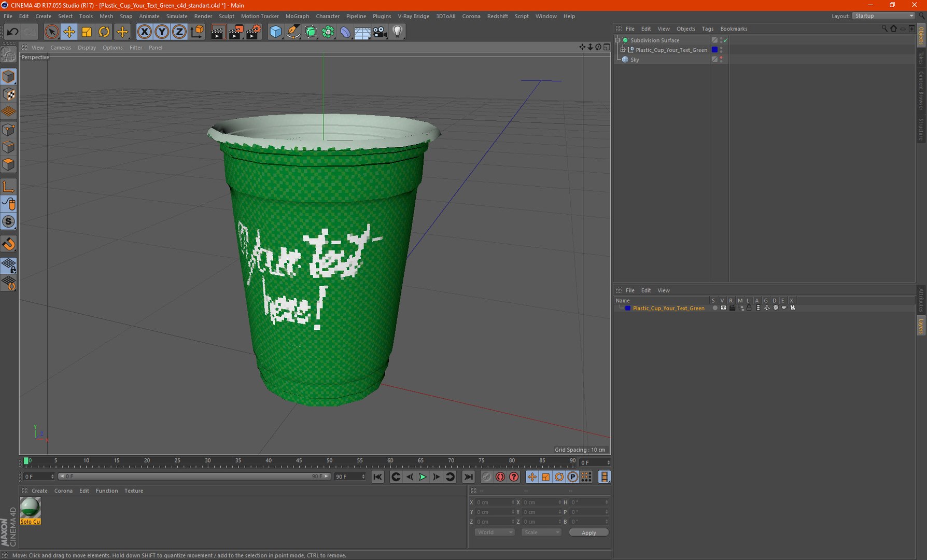
Task: Click the Apply button
Action: pyautogui.click(x=588, y=533)
